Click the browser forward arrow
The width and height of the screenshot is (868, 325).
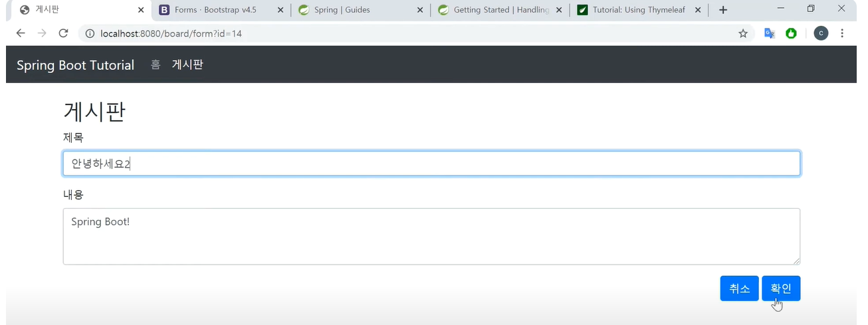(x=42, y=33)
